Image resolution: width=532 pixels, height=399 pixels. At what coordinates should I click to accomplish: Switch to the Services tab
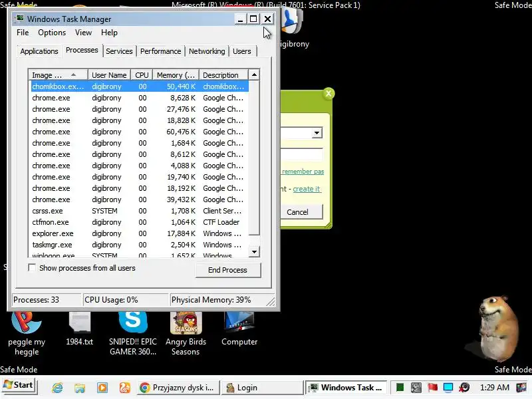[119, 51]
